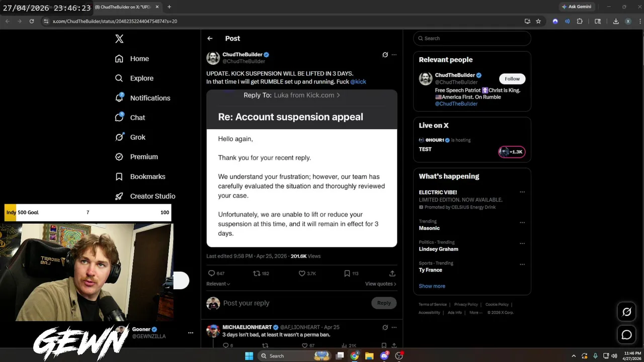Open more options for the ELECTRIC VIBE! ad
The width and height of the screenshot is (644, 362).
[x=522, y=192]
